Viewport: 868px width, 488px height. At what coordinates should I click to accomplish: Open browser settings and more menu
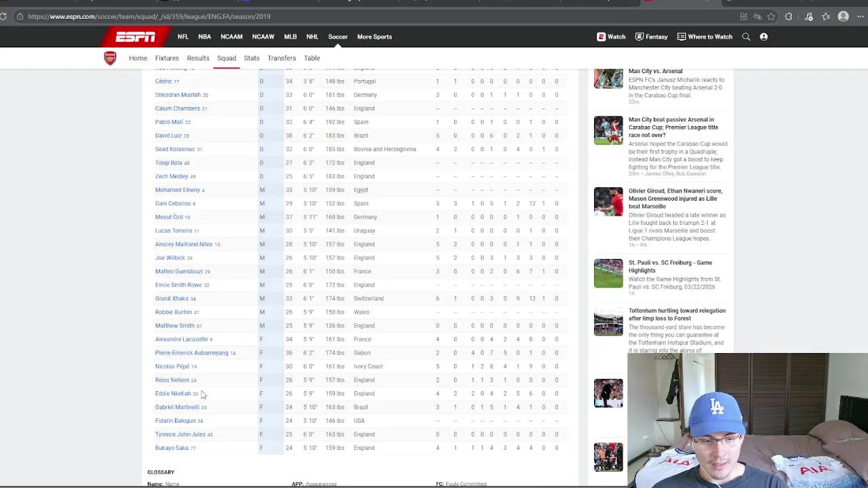click(861, 16)
